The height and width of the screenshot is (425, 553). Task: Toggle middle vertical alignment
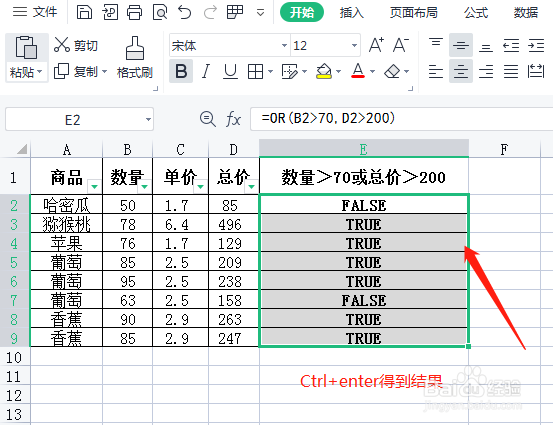[461, 45]
